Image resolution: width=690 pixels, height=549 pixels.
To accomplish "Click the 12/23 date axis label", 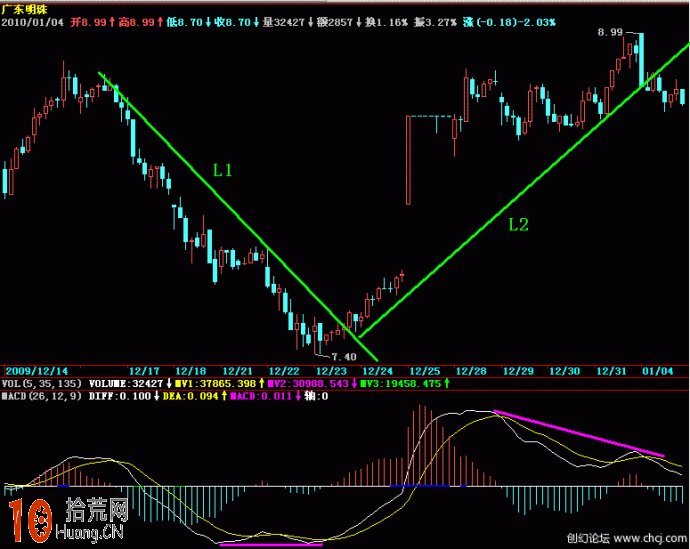I will pyautogui.click(x=331, y=371).
